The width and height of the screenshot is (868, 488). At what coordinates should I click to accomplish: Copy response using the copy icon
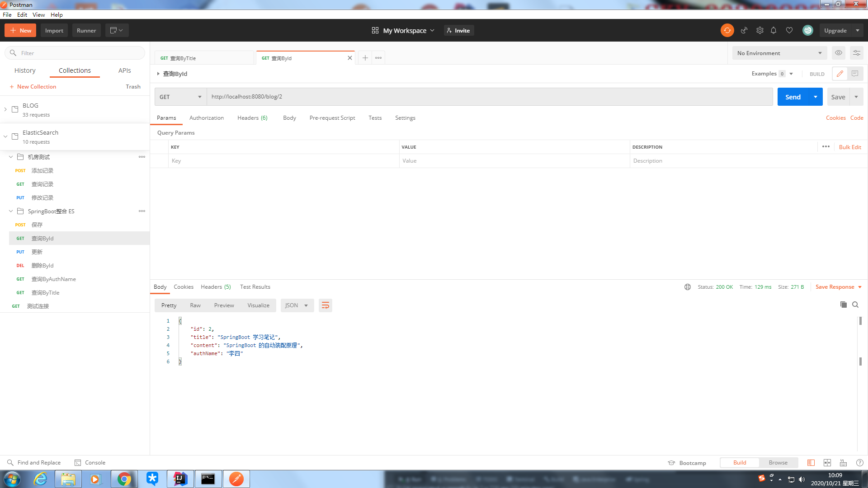coord(843,305)
